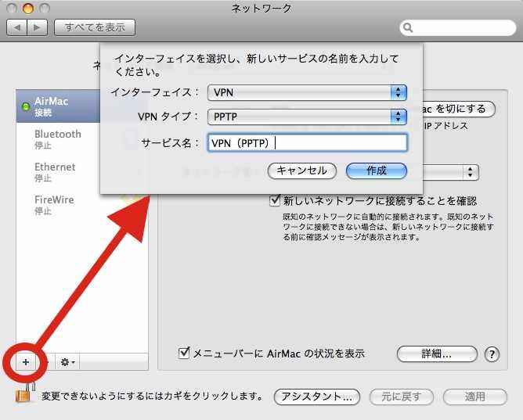Click the help question mark button
The width and height of the screenshot is (523, 420).
pos(492,354)
